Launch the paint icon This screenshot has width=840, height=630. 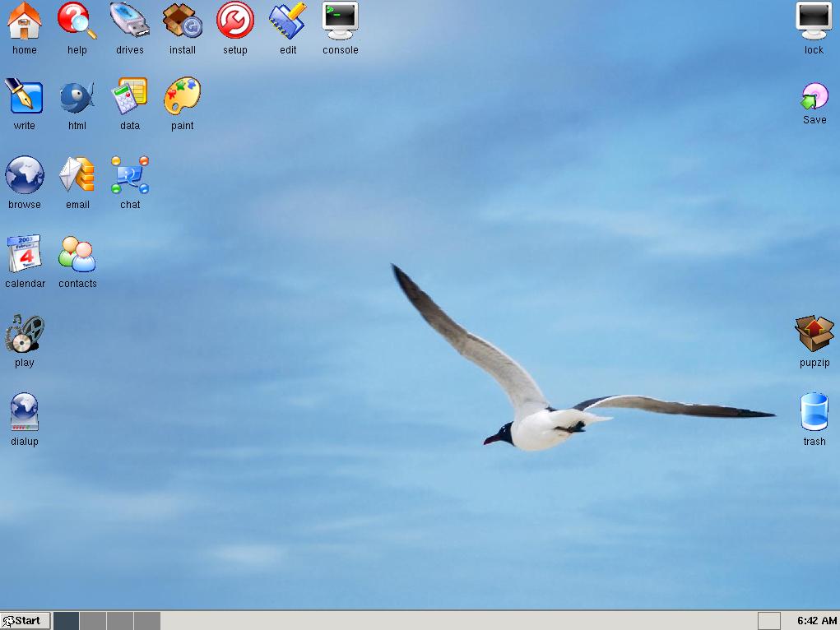pos(183,97)
